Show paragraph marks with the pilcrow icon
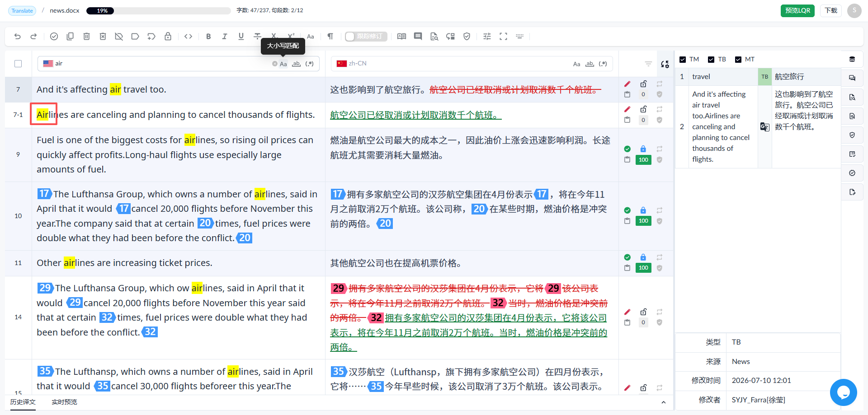Image resolution: width=868 pixels, height=415 pixels. click(x=330, y=37)
